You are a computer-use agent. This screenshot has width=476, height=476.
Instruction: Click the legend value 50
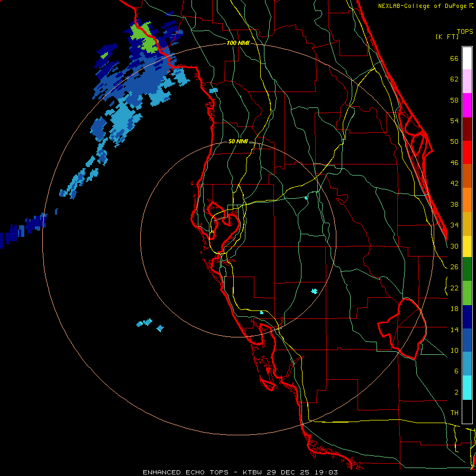point(454,142)
